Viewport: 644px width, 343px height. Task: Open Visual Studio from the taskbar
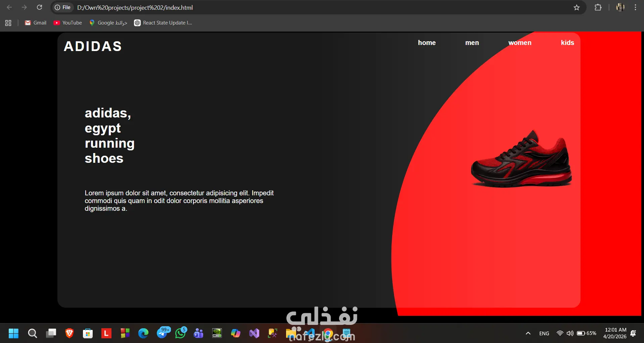[254, 333]
